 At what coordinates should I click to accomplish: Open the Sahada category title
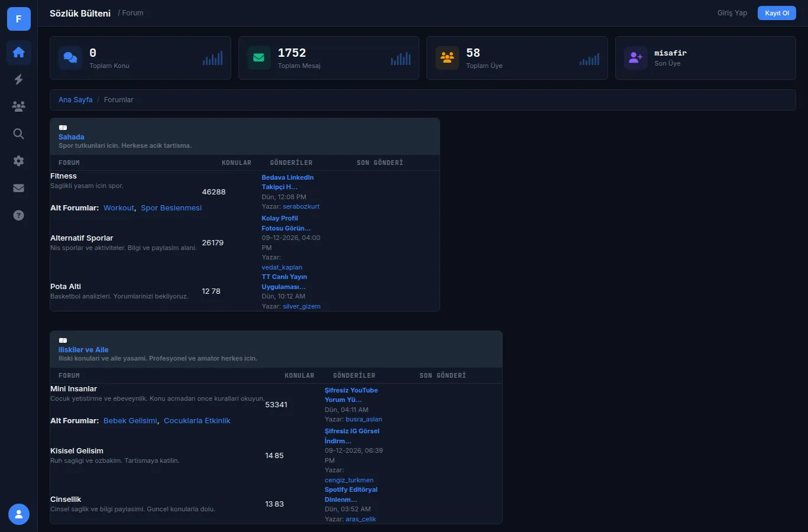[x=71, y=137]
